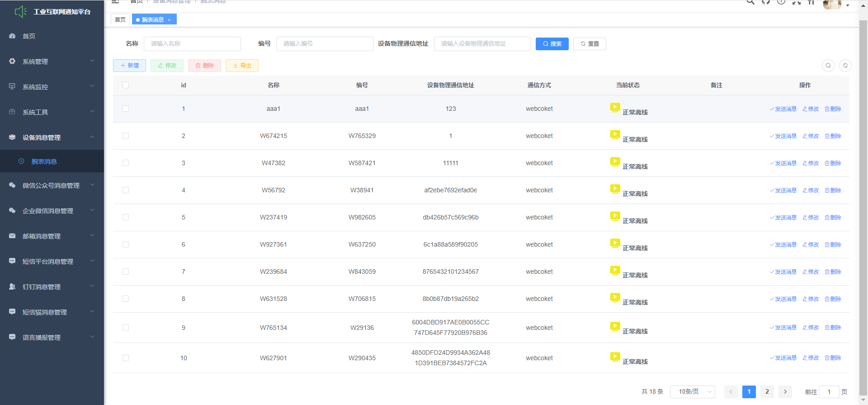Click the 邮箱消息管理 envelope icon

click(x=12, y=236)
